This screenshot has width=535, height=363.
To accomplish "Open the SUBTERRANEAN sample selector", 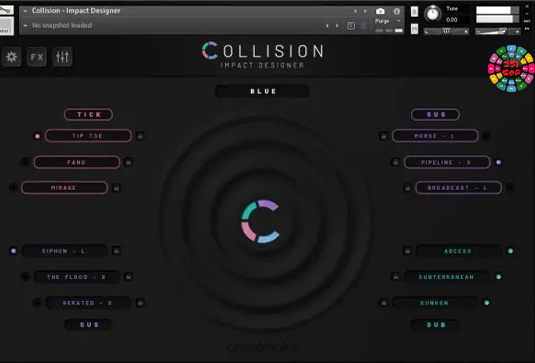I will pyautogui.click(x=447, y=277).
